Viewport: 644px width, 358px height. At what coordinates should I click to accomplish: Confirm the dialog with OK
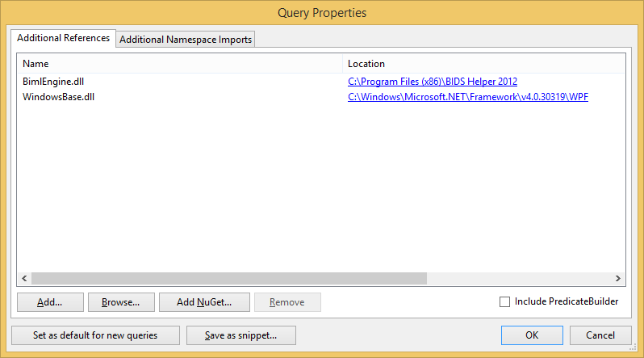tap(532, 335)
